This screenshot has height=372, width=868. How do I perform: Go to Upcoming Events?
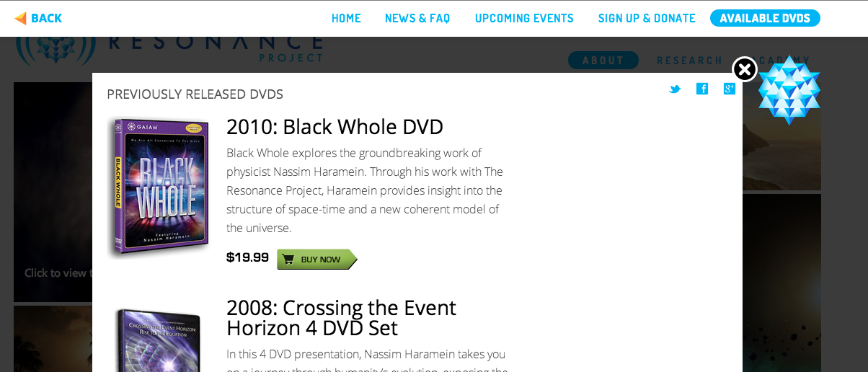524,18
